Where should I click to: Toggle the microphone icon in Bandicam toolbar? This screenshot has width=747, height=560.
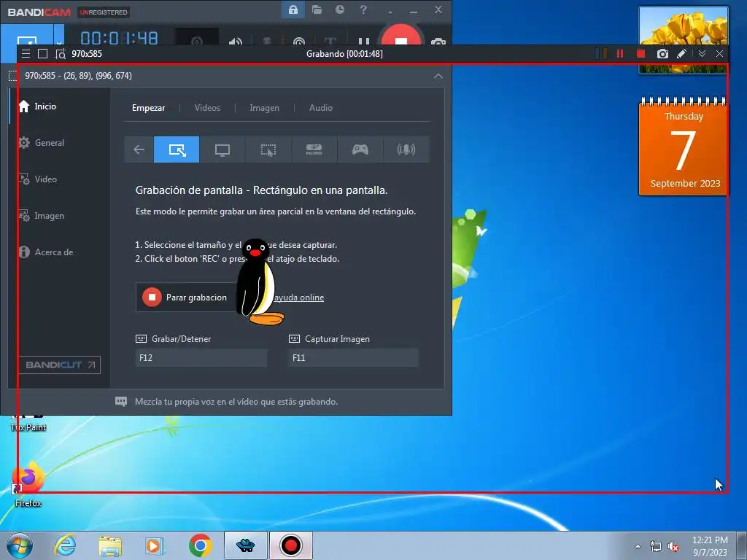click(x=267, y=42)
